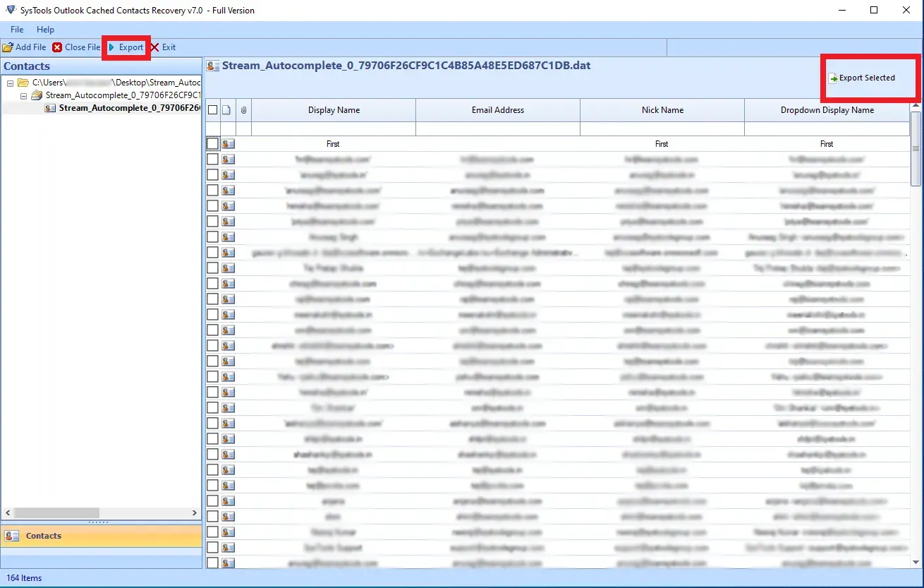Open the File menu
Screen dimensions: 924x588
(x=16, y=30)
